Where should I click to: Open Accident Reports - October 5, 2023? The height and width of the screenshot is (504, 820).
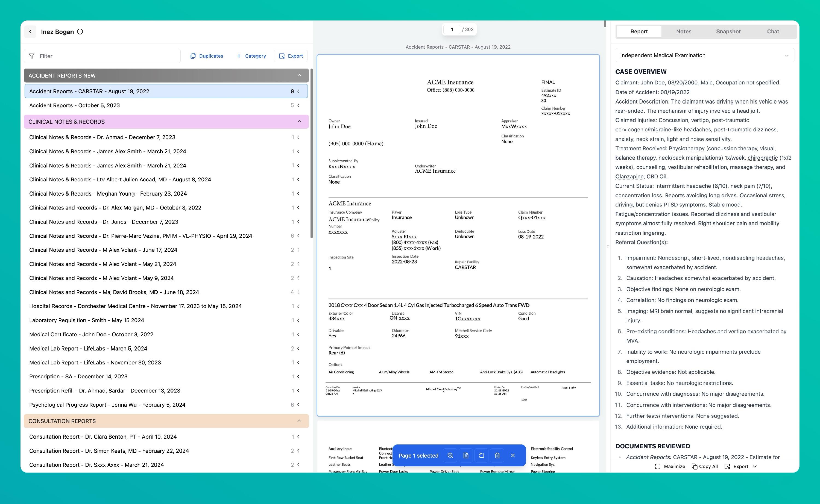(x=74, y=105)
